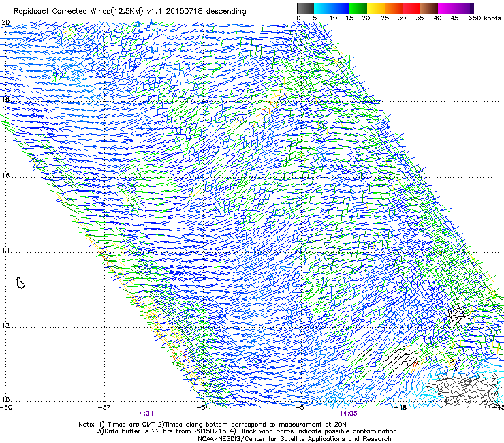Click the -60 longitude axis label
The image size is (504, 443).
pos(6,408)
